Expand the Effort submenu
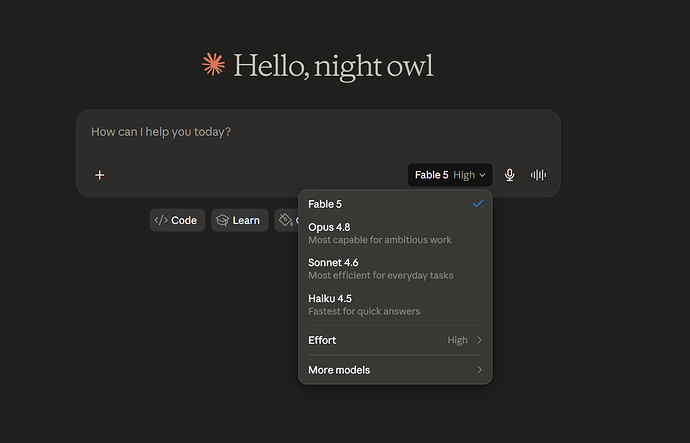 [x=395, y=340]
